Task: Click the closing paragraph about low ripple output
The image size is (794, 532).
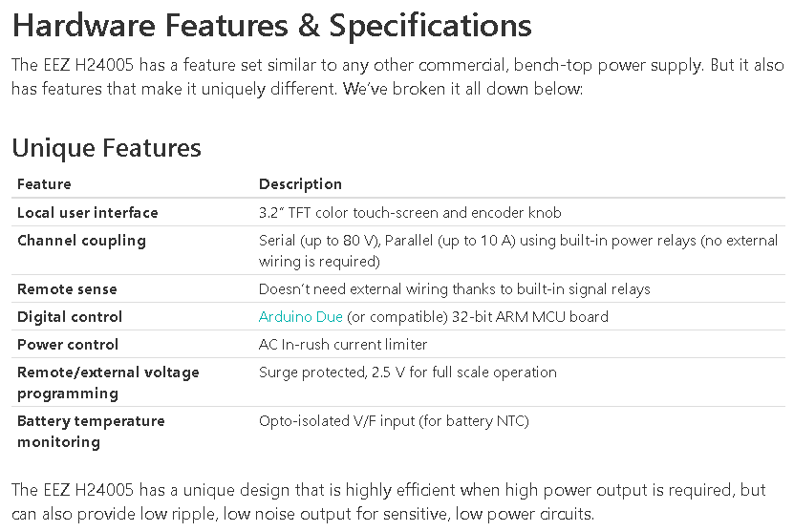Action: pyautogui.click(x=389, y=502)
